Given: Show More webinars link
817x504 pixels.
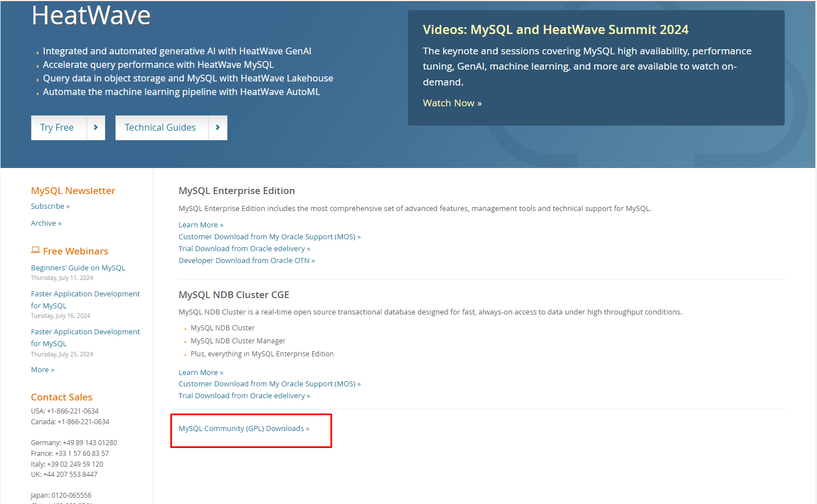Looking at the screenshot, I should click(x=42, y=370).
